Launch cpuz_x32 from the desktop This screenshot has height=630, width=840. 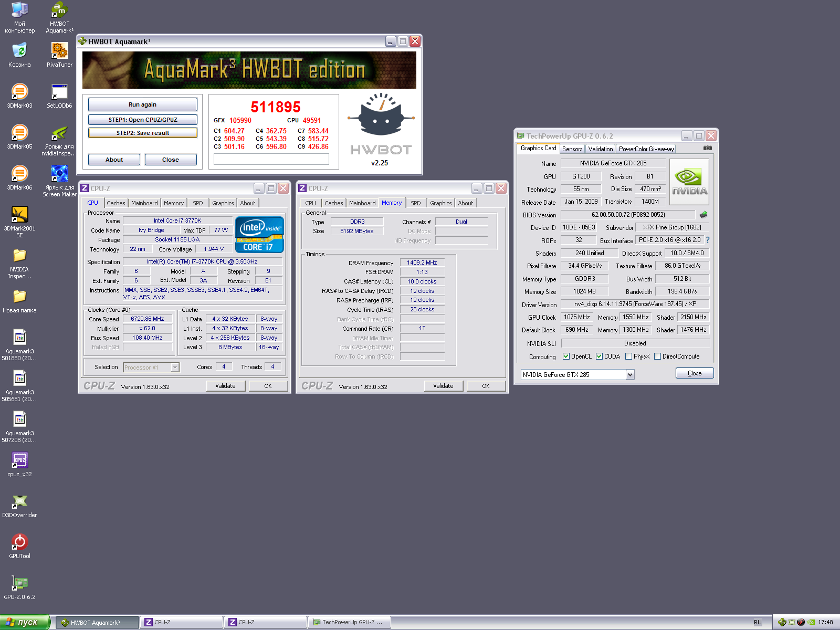click(x=19, y=464)
